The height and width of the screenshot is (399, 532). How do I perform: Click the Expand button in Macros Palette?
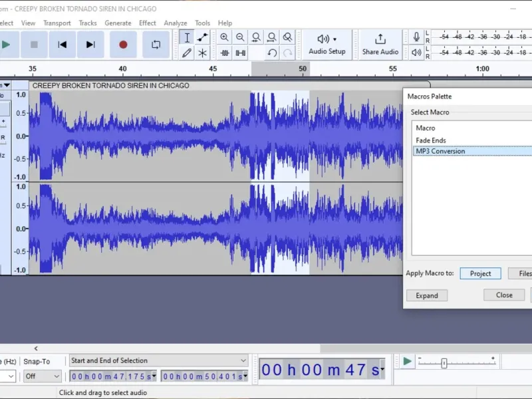[x=427, y=295]
